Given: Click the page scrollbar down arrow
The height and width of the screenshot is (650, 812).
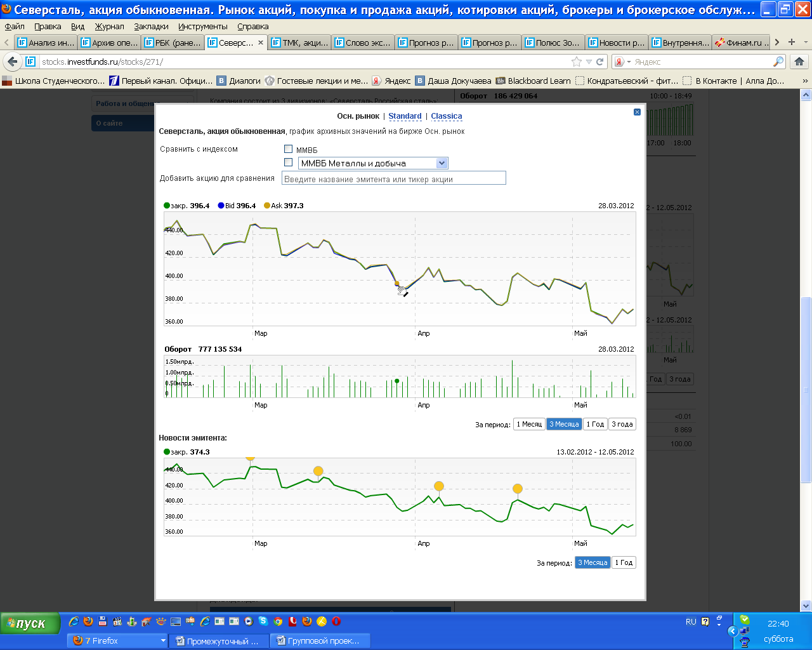Looking at the screenshot, I should click(x=806, y=606).
